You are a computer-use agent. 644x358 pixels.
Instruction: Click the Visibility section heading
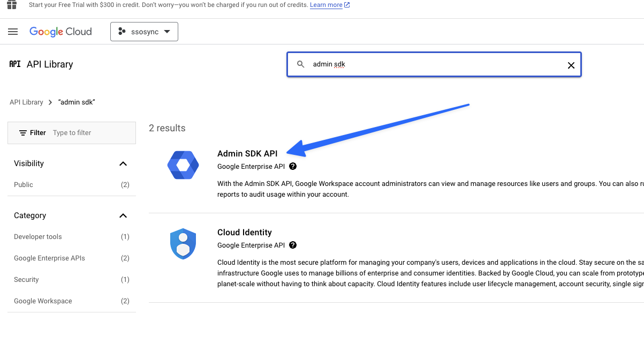coord(29,163)
